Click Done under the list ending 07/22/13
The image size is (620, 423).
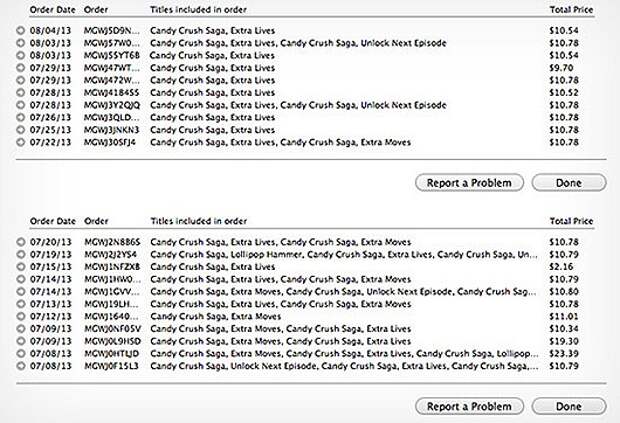569,183
